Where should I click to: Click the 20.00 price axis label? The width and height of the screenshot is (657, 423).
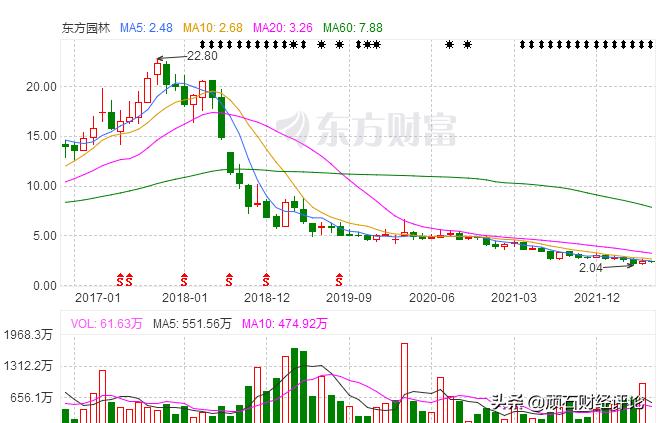point(41,87)
